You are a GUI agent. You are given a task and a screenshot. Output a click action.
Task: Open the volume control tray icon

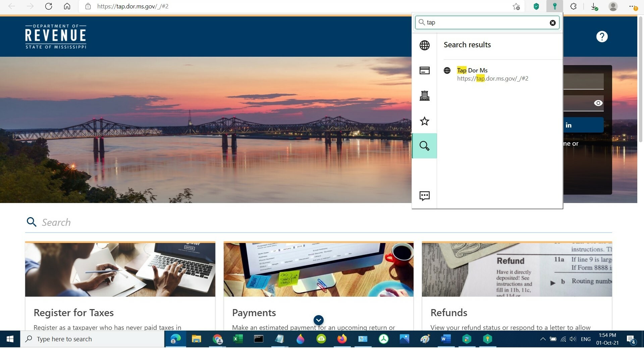coord(573,339)
